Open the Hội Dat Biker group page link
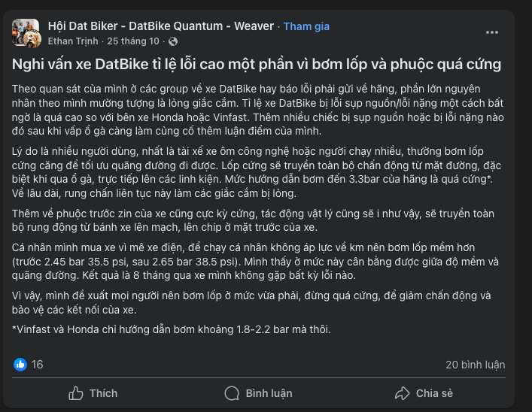This screenshot has height=412, width=532. 161,26
